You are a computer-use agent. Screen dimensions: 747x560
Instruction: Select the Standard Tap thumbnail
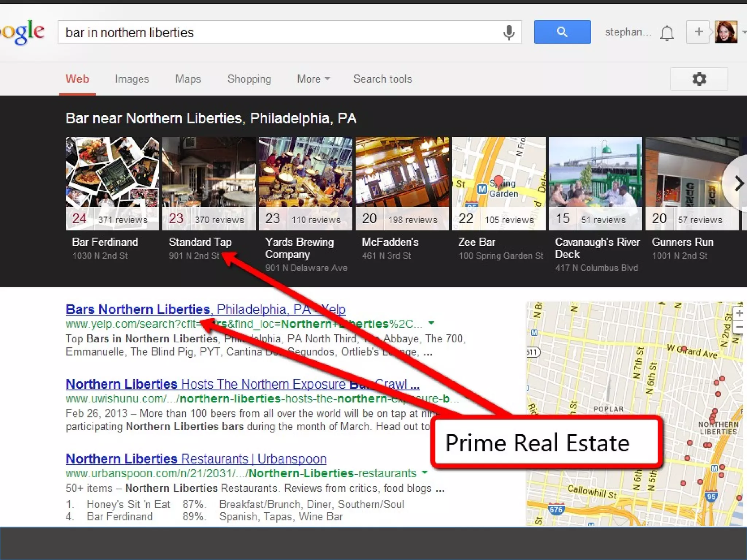coord(209,183)
